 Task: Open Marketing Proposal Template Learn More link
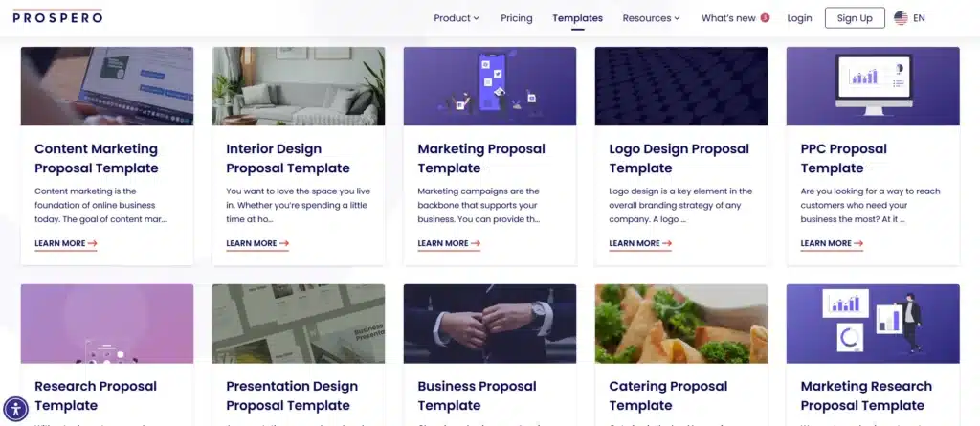(449, 243)
